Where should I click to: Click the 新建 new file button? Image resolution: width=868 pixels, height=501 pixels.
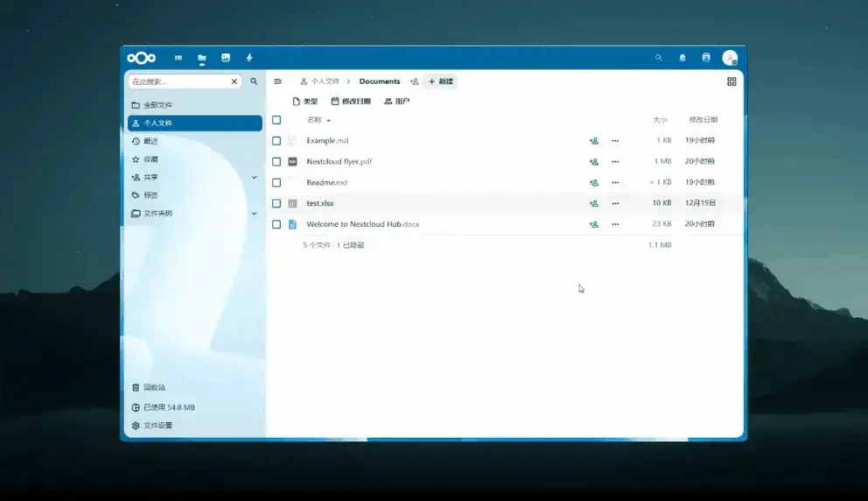click(x=440, y=81)
